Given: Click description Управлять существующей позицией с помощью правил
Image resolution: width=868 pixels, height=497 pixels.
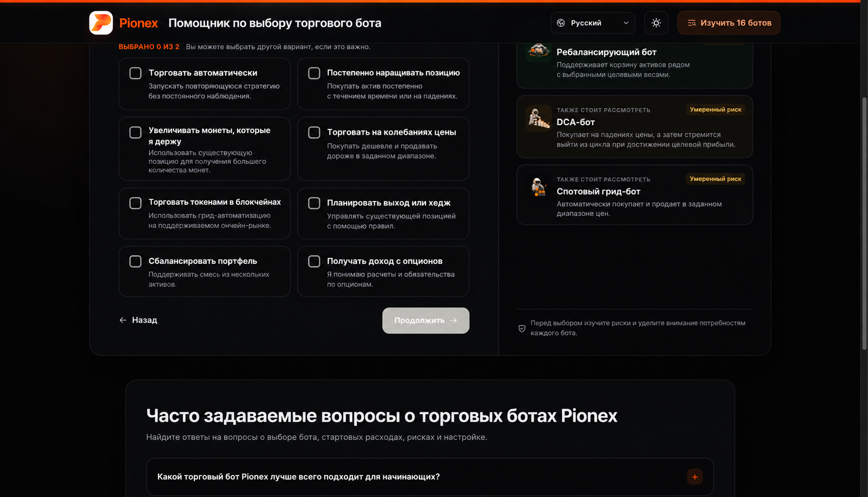Looking at the screenshot, I should (x=391, y=221).
